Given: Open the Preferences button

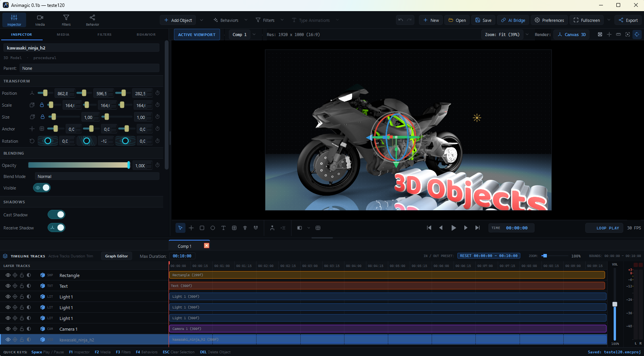Looking at the screenshot, I should pyautogui.click(x=549, y=20).
